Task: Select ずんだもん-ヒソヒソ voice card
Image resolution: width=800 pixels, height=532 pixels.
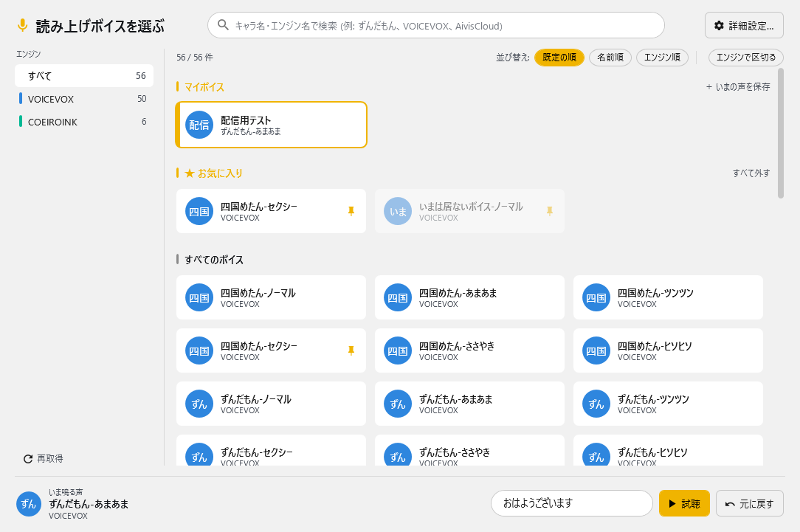Action: [x=668, y=450]
